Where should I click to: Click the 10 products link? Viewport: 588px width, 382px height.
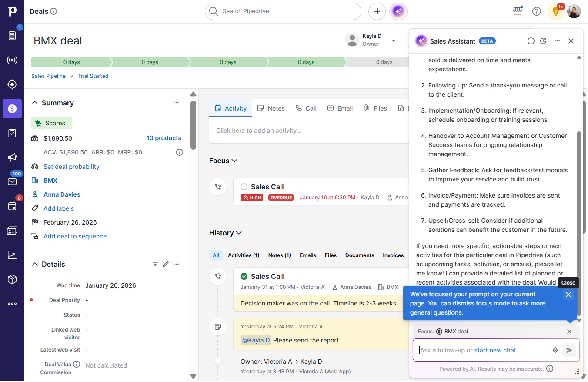[x=164, y=138]
